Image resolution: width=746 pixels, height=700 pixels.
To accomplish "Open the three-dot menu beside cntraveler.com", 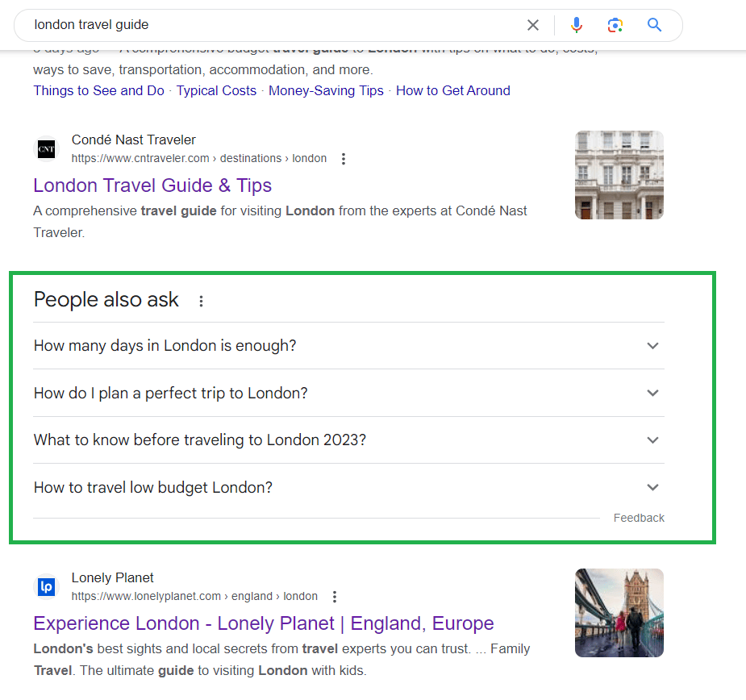I will click(344, 158).
